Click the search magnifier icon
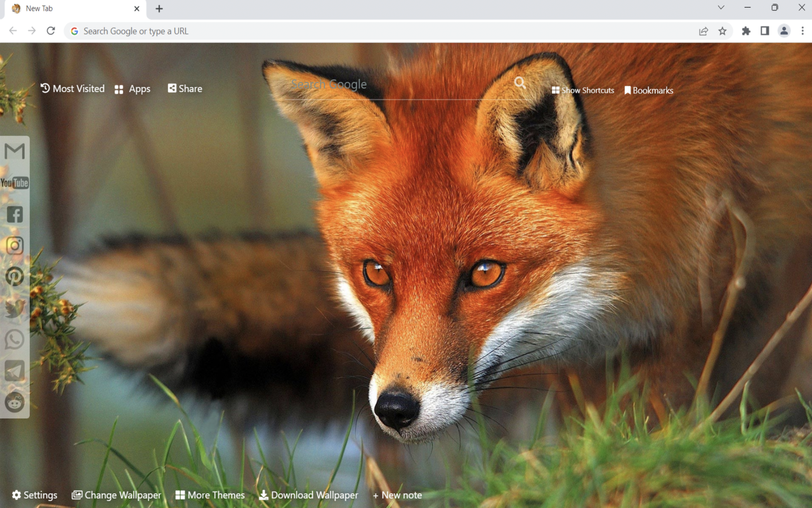Viewport: 812px width, 508px height. coord(520,83)
